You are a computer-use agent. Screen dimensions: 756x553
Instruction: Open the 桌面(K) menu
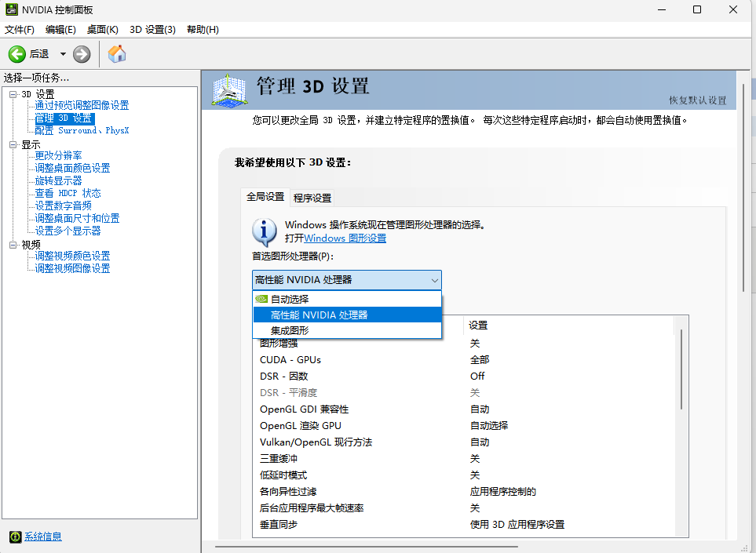click(103, 30)
